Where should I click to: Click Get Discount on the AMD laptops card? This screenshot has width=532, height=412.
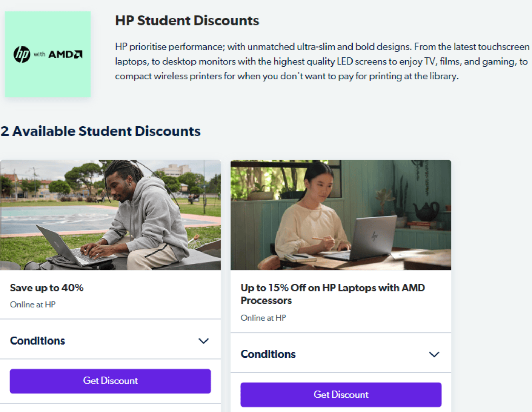pyautogui.click(x=341, y=395)
